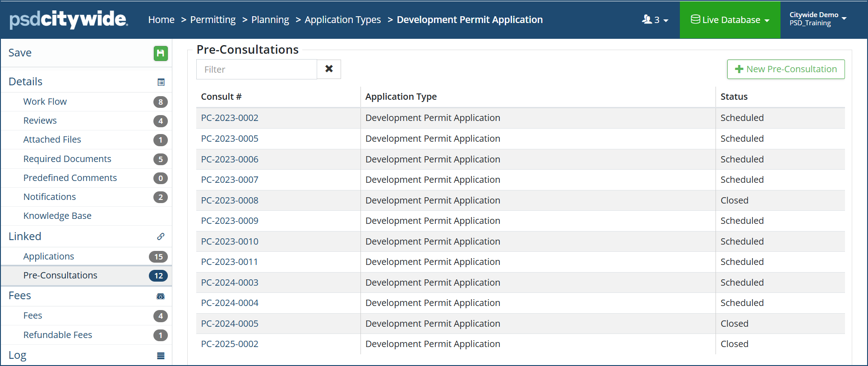Open consultation PC-2025-0002

(x=230, y=344)
